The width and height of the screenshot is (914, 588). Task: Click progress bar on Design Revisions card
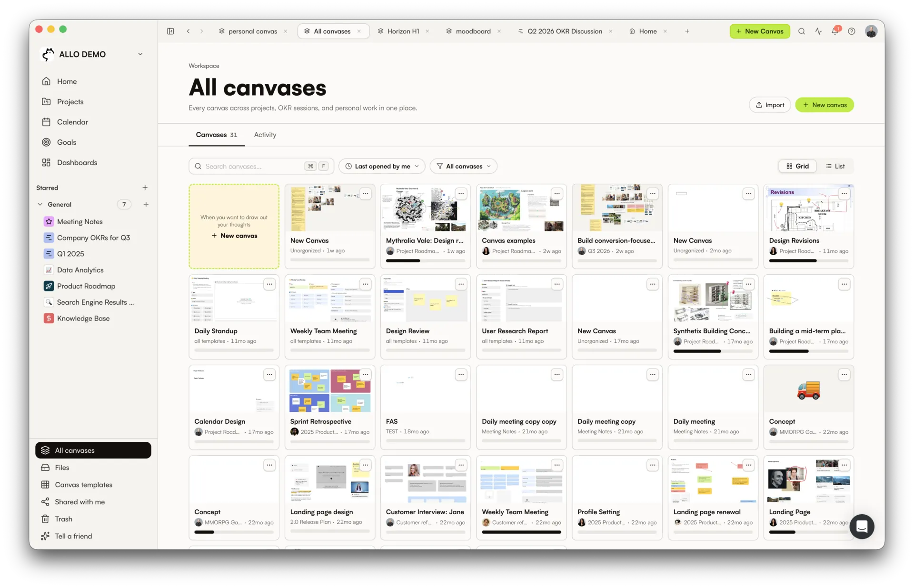[808, 260]
